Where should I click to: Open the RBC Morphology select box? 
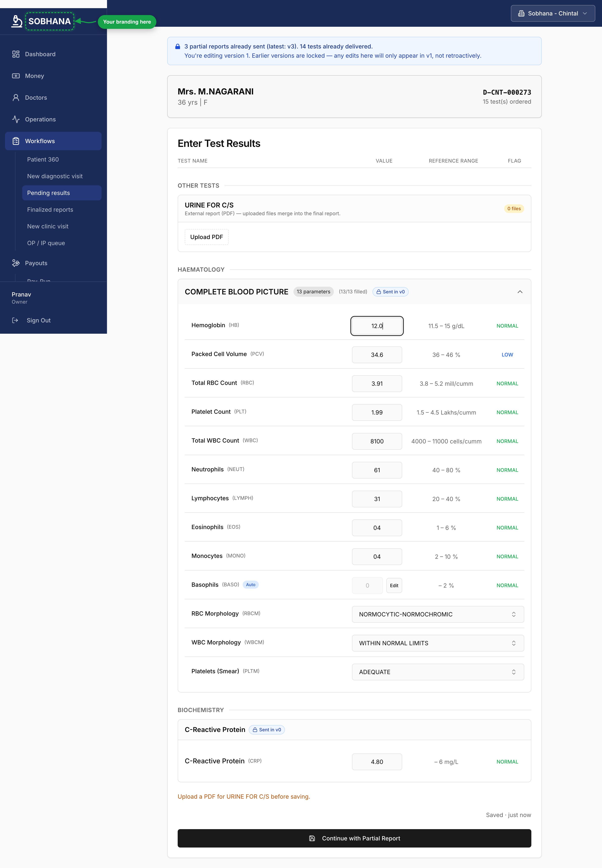pyautogui.click(x=437, y=614)
